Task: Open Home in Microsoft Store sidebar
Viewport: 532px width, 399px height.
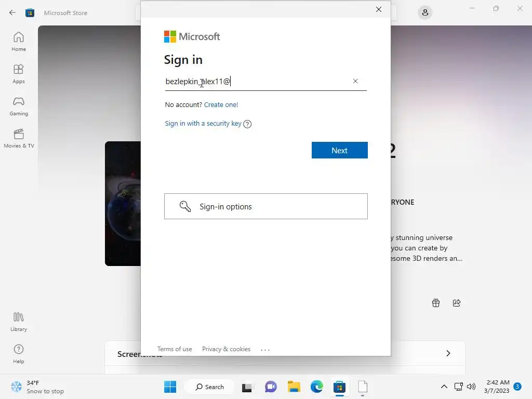Action: 19,42
